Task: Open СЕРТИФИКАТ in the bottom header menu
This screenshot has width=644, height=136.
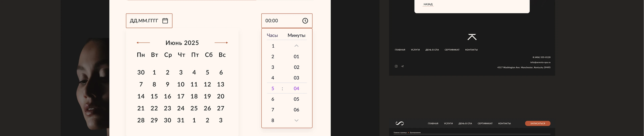Action: click(x=485, y=124)
